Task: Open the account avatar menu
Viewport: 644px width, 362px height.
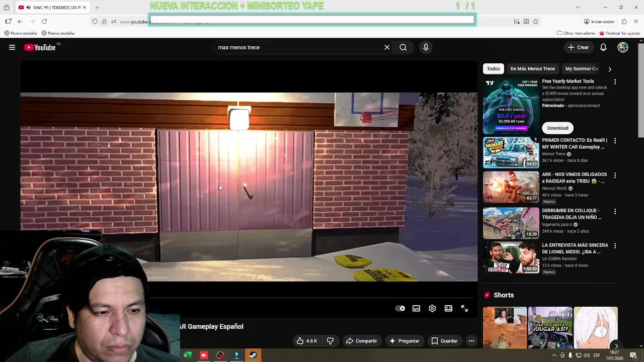Action: pos(623,47)
